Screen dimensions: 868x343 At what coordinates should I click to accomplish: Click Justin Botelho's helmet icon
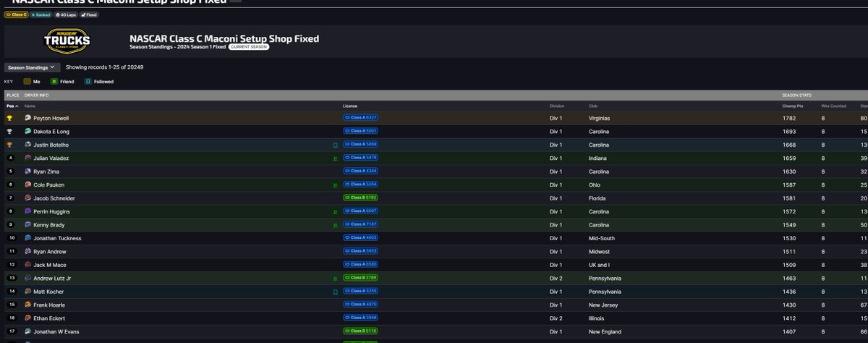[27, 145]
